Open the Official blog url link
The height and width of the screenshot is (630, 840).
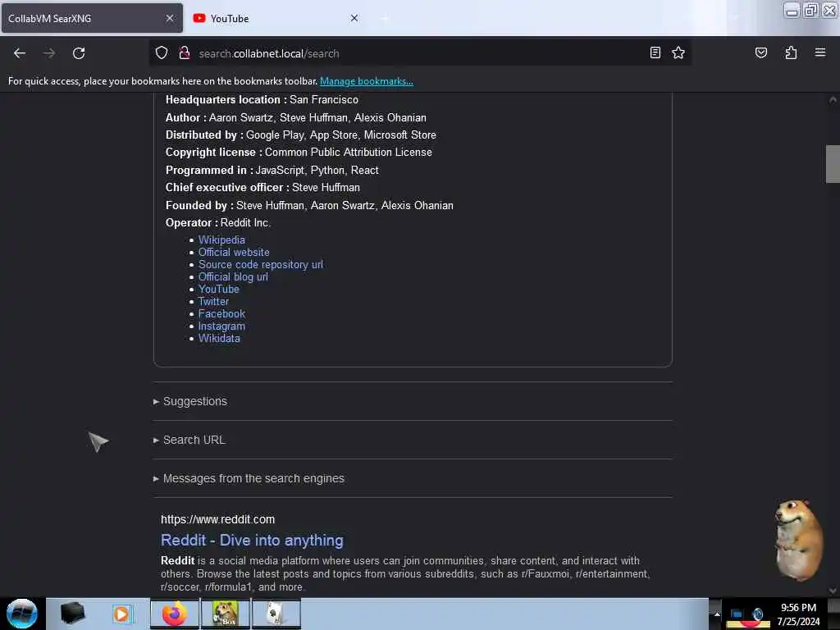click(x=233, y=277)
